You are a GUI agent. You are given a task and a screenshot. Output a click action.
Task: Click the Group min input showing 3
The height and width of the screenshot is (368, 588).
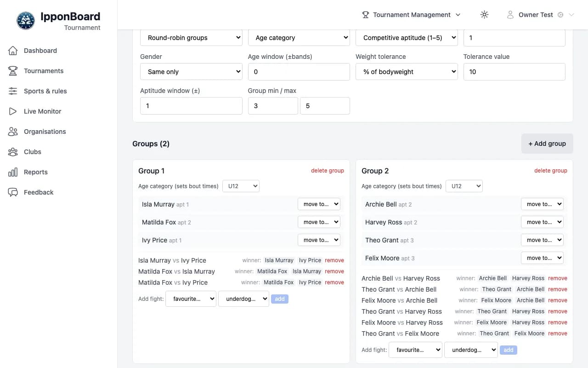tap(273, 106)
